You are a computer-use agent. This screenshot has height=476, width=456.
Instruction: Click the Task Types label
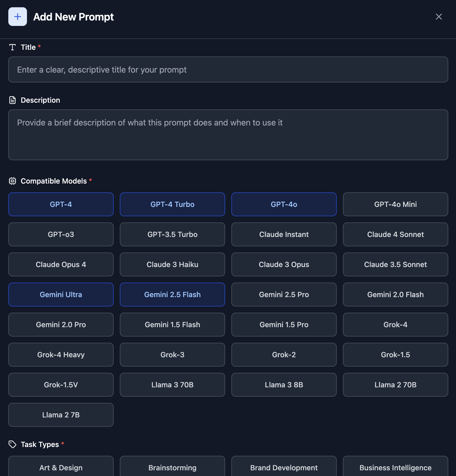pos(40,444)
